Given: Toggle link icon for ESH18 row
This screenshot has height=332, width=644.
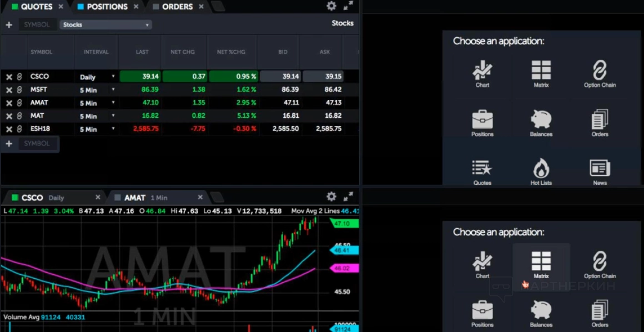Looking at the screenshot, I should (19, 129).
